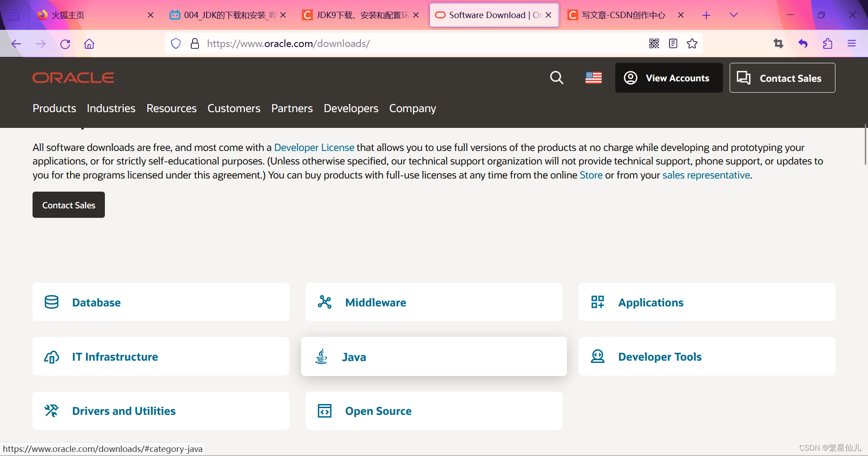
Task: Open the Java downloads category
Action: [x=434, y=356]
